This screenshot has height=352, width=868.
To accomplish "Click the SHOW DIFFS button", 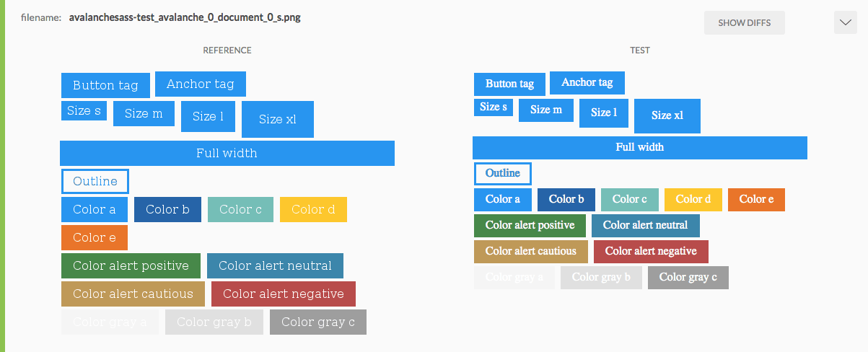I will click(x=744, y=23).
